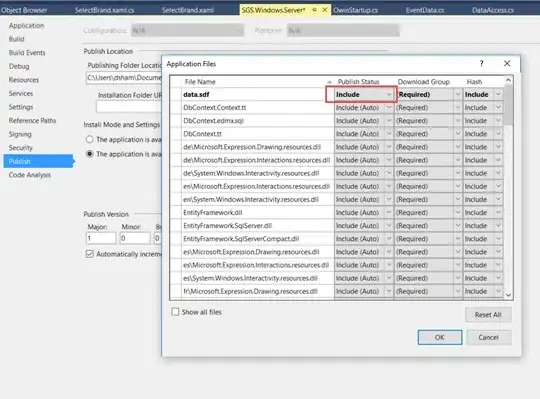Close the Application Files dialog
Screen dimensions: 540x399
tap(507, 63)
